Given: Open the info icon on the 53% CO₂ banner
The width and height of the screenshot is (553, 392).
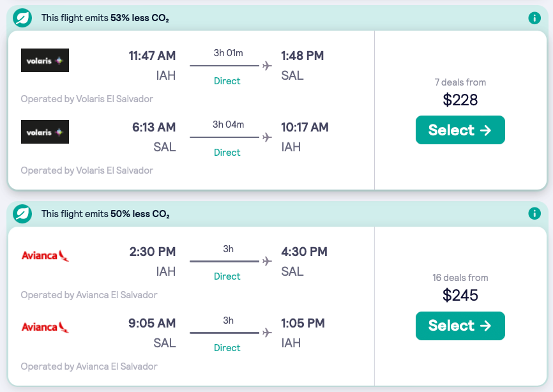Looking at the screenshot, I should (x=534, y=18).
